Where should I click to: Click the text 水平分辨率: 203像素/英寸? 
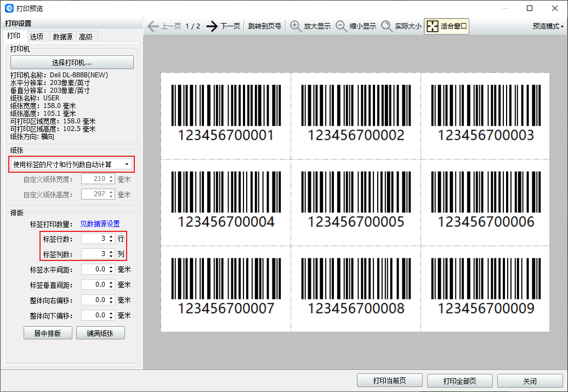point(50,83)
